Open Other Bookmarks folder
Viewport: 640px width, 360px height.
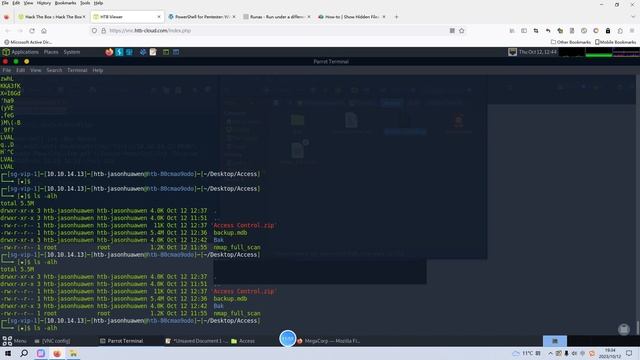(571, 42)
